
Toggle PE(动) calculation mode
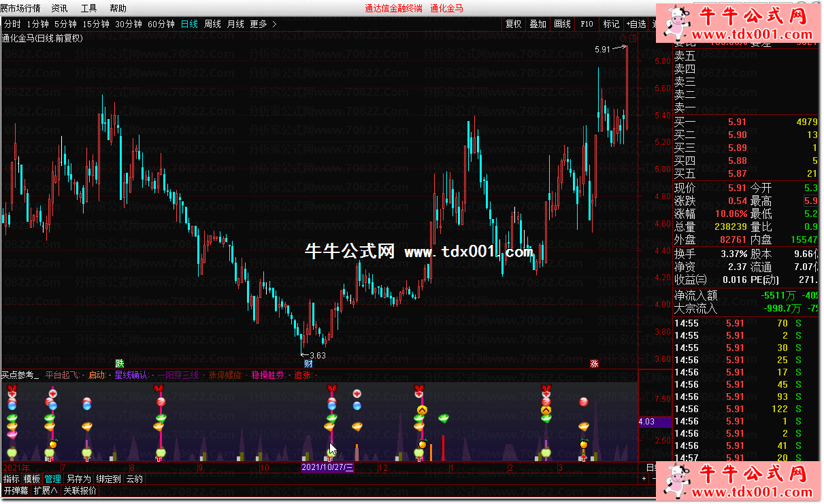pos(764,280)
